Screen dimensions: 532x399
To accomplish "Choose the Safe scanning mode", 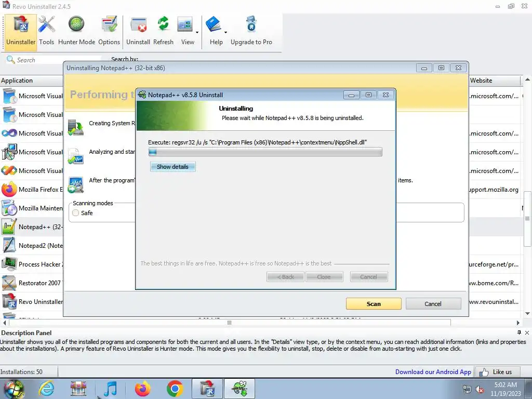I will coord(76,212).
